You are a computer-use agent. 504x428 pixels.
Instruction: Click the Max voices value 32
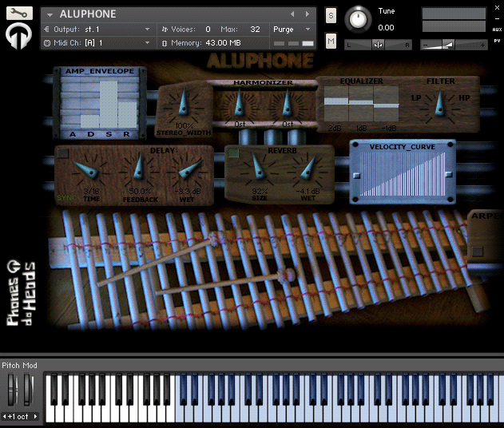[255, 30]
